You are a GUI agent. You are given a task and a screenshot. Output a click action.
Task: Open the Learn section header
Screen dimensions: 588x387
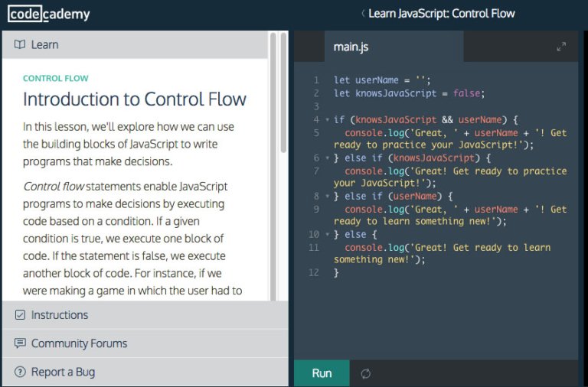point(135,44)
